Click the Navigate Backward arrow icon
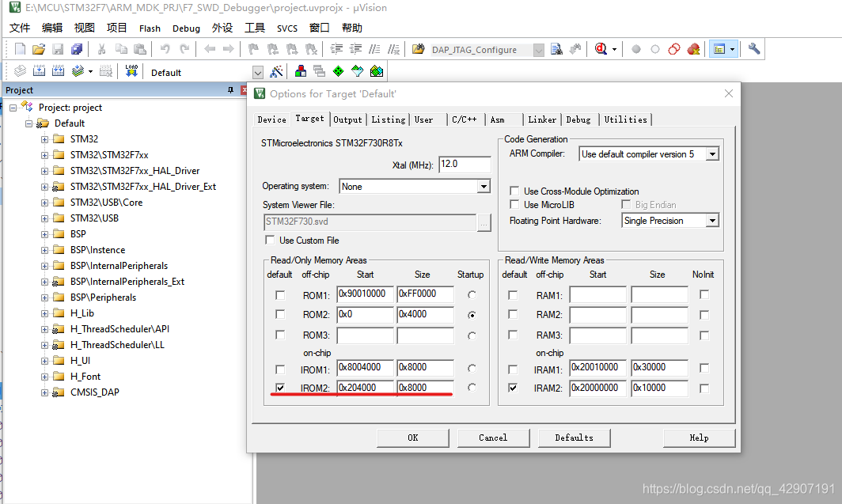 pyautogui.click(x=210, y=49)
